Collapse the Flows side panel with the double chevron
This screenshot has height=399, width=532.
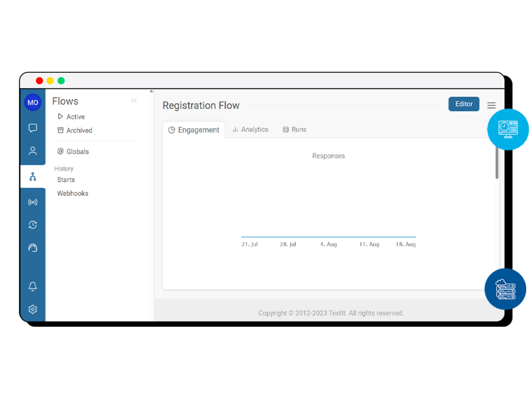coord(134,100)
